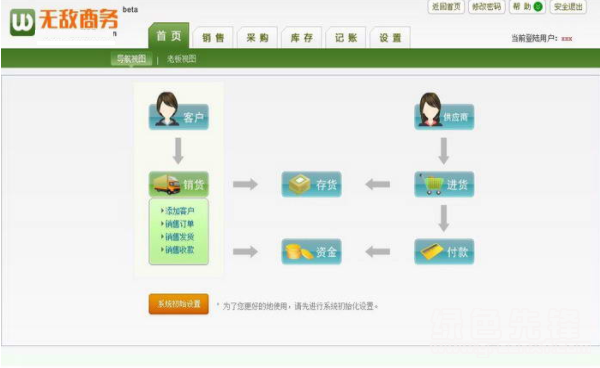Click the 付款 card payment icon
Screen dimensions: 600x368
tap(444, 251)
